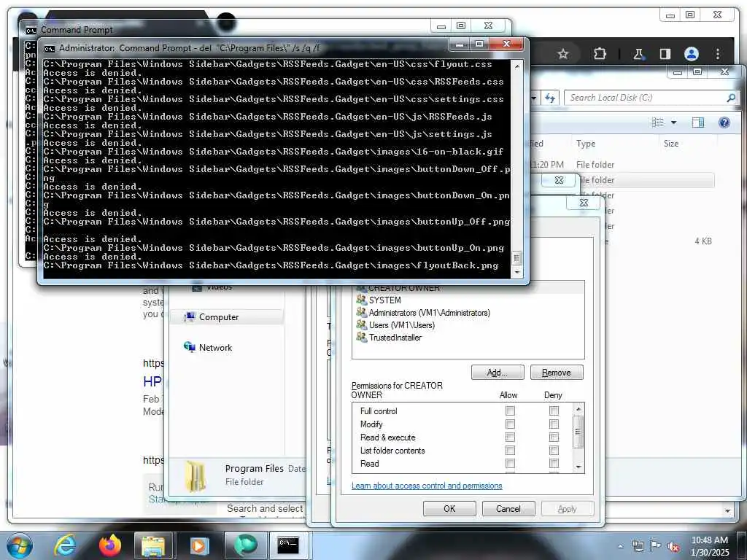Click permissions list scroll up arrow

pos(578,408)
